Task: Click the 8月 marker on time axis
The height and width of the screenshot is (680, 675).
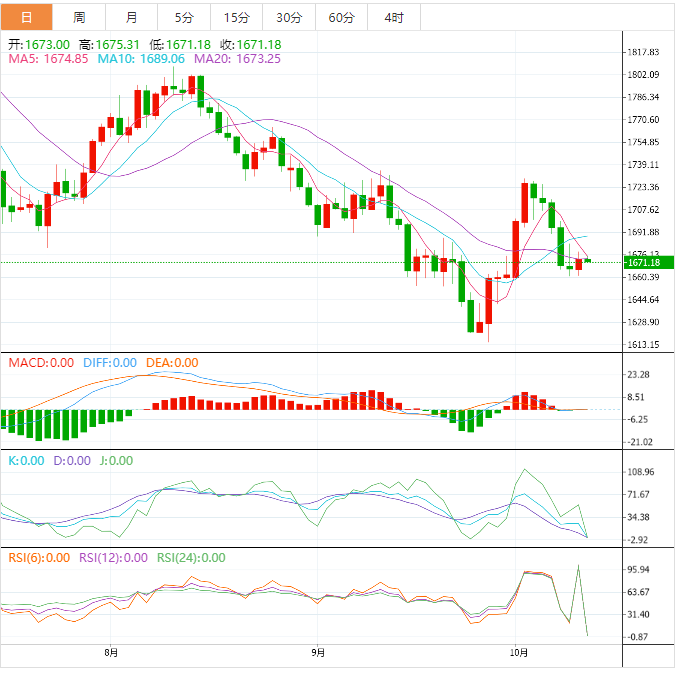Action: tap(111, 653)
